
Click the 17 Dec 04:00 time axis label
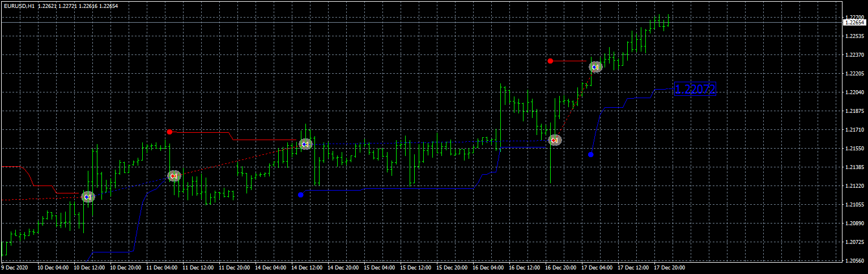pos(597,267)
